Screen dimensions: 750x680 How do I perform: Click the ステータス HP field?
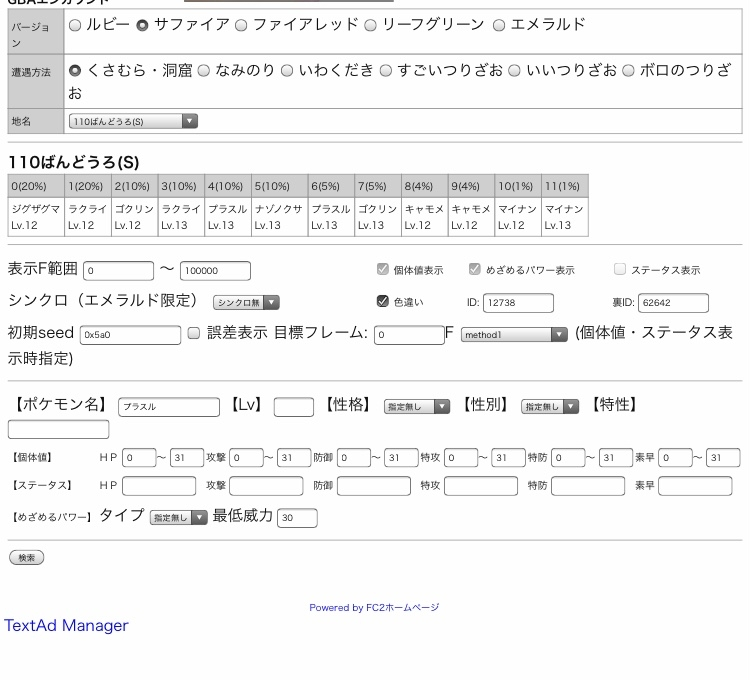159,486
